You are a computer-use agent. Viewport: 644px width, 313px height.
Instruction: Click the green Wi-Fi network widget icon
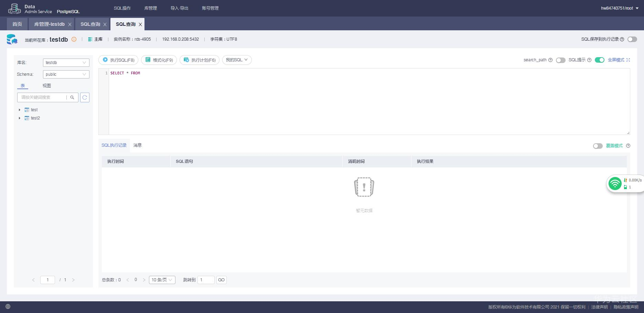click(615, 183)
